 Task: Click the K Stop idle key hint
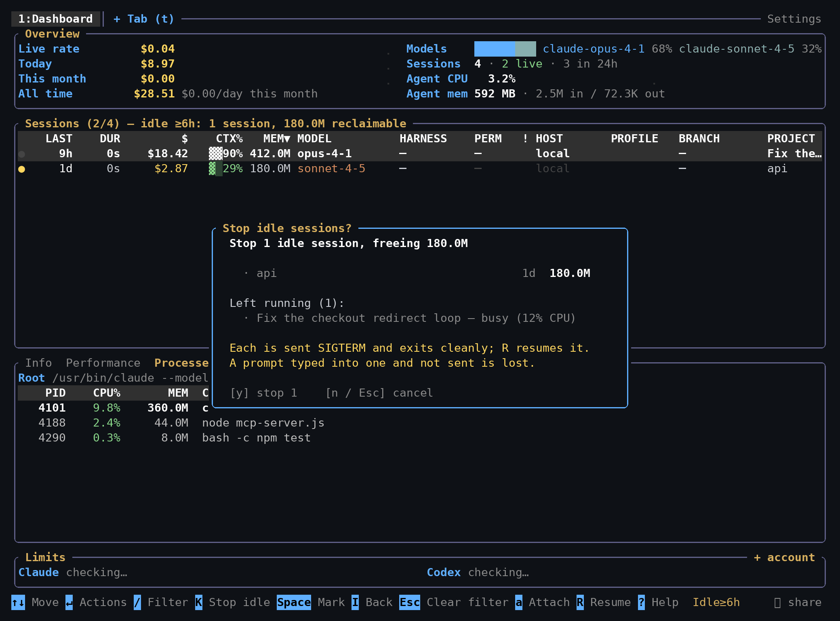pyautogui.click(x=232, y=602)
